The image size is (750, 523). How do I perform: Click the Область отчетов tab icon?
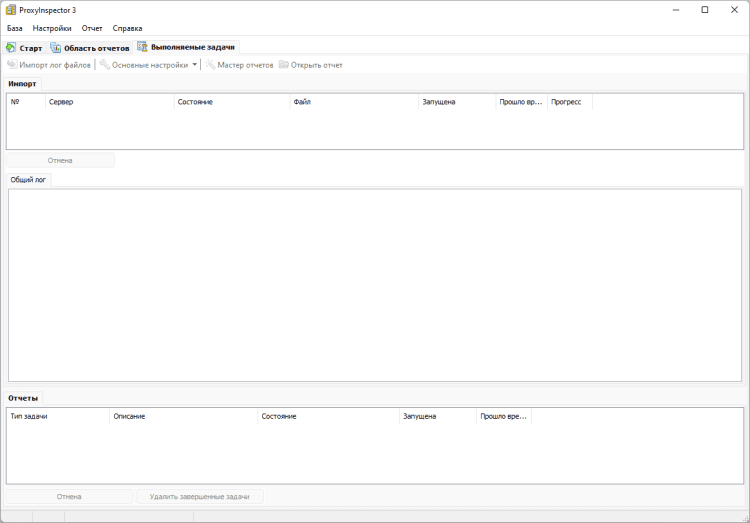(55, 47)
